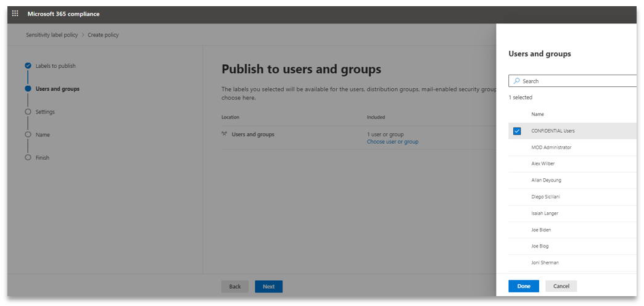
Task: Click the Next button
Action: coord(268,287)
